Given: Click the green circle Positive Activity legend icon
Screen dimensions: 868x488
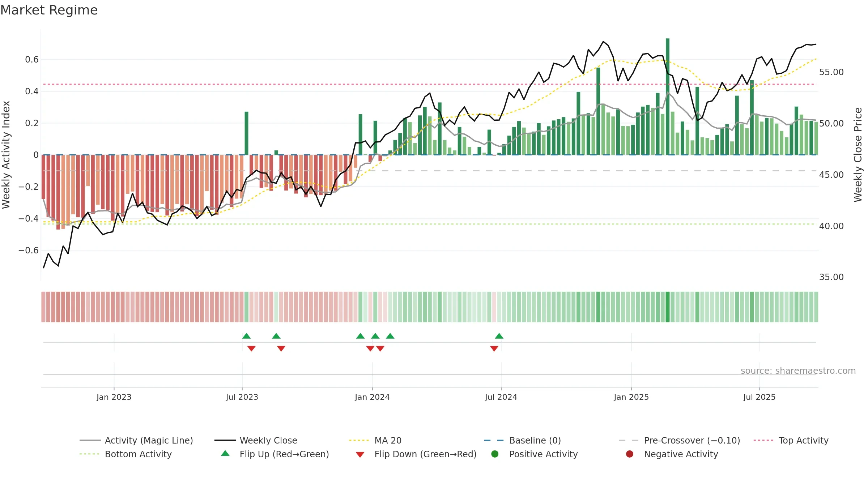Looking at the screenshot, I should pos(495,454).
